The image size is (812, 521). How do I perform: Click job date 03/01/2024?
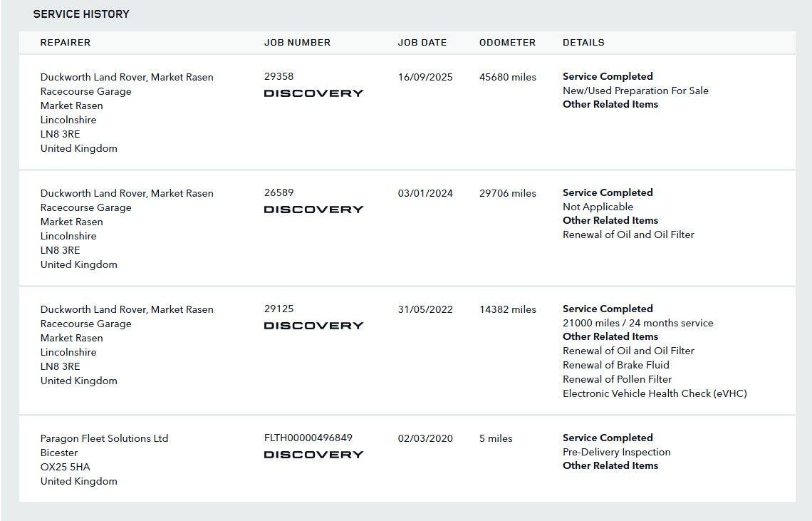coord(425,193)
